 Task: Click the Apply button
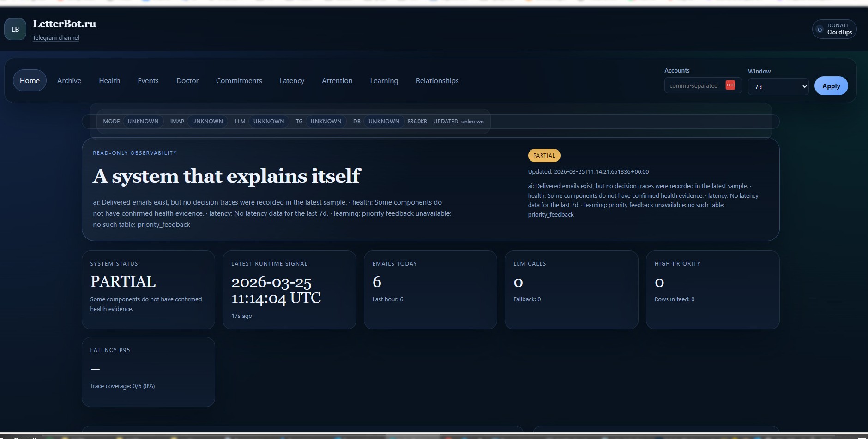[x=831, y=85]
